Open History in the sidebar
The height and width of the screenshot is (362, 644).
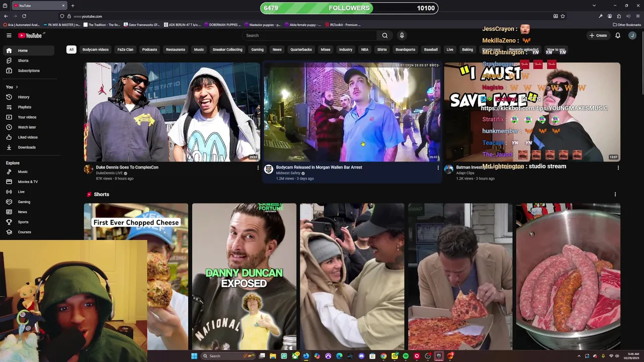pyautogui.click(x=24, y=97)
